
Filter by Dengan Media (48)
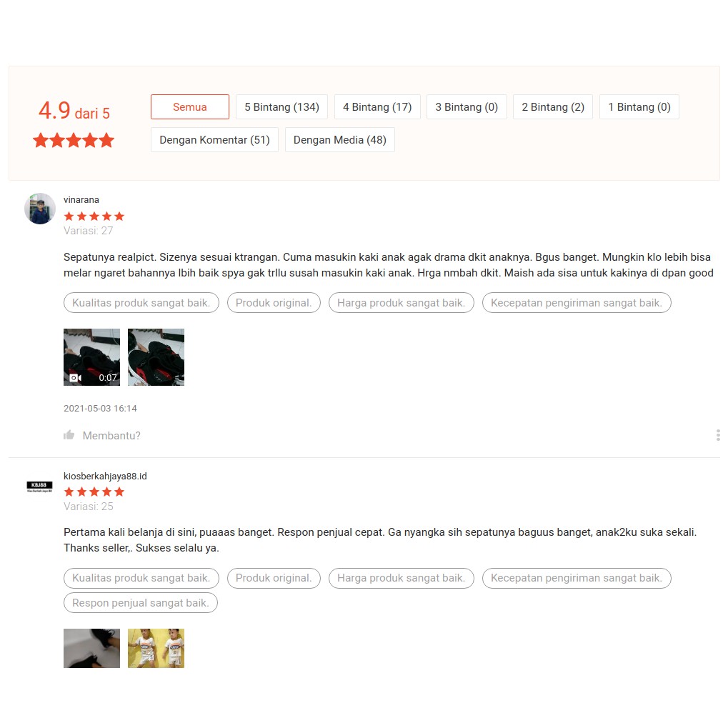(x=340, y=140)
